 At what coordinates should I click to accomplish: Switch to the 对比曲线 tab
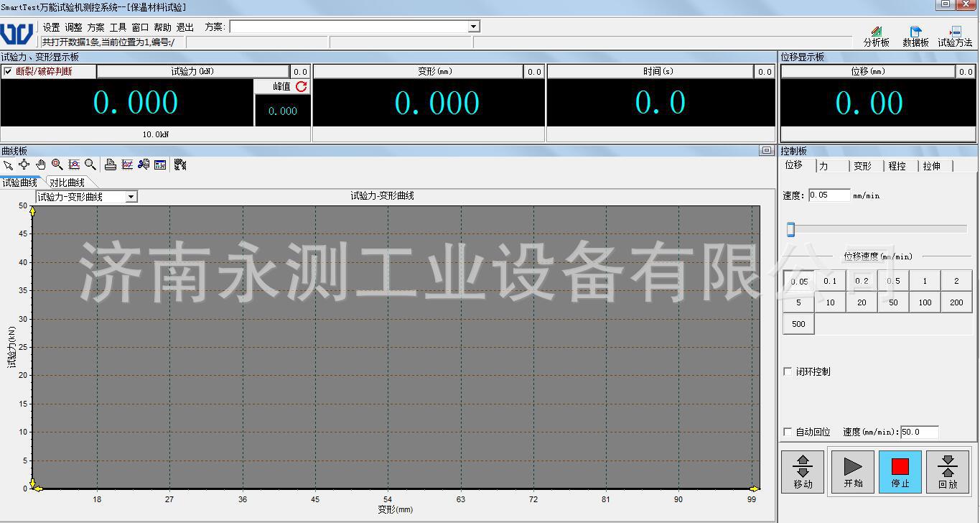[67, 182]
